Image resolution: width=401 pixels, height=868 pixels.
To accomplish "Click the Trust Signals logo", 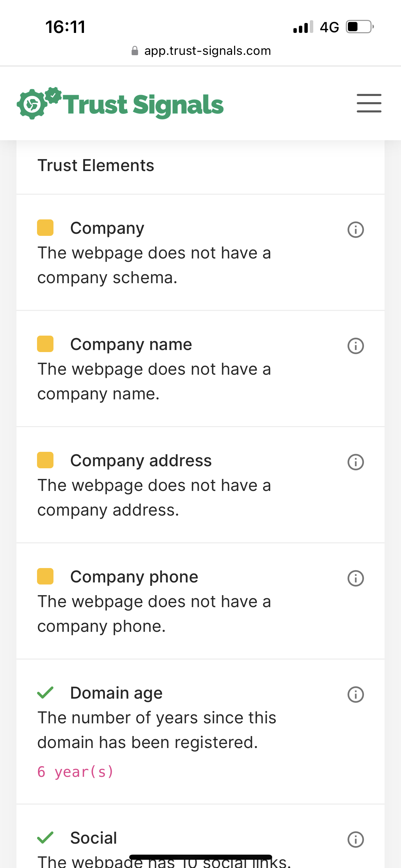I will (x=120, y=103).
